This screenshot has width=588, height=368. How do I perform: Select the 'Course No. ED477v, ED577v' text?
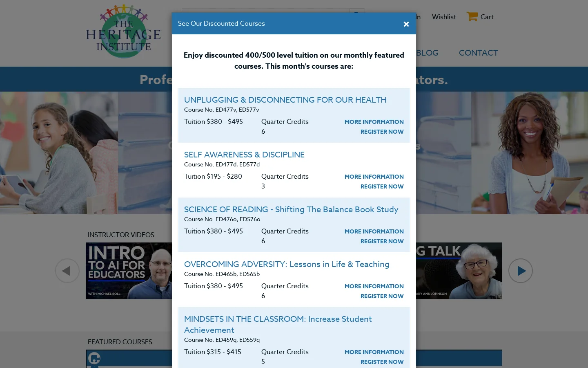point(221,110)
